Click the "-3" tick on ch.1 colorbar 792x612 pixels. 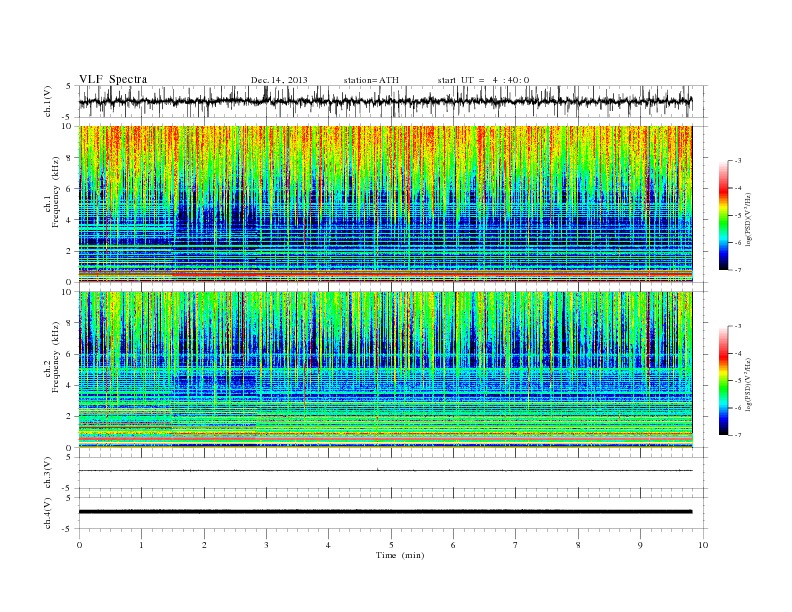click(x=738, y=161)
